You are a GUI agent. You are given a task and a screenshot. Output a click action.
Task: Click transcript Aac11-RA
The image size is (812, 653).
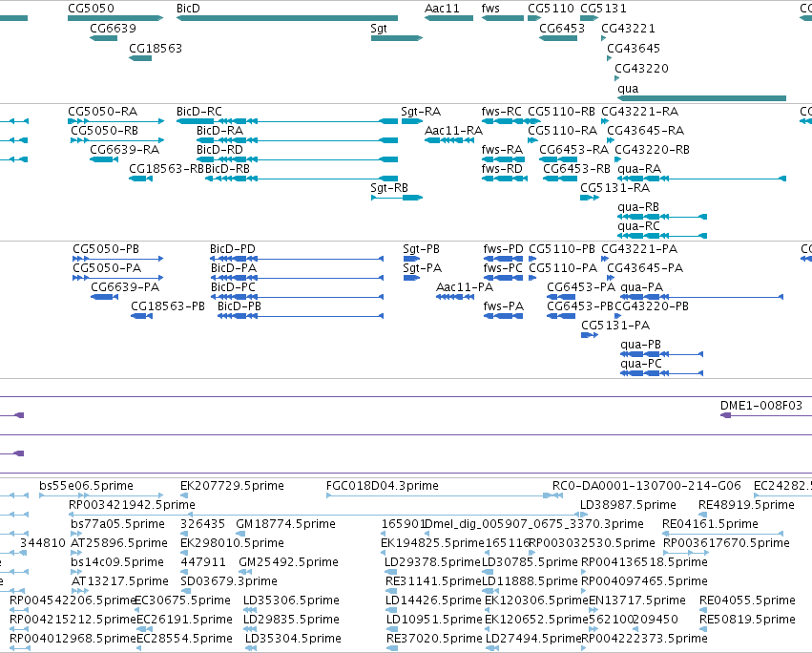point(449,140)
